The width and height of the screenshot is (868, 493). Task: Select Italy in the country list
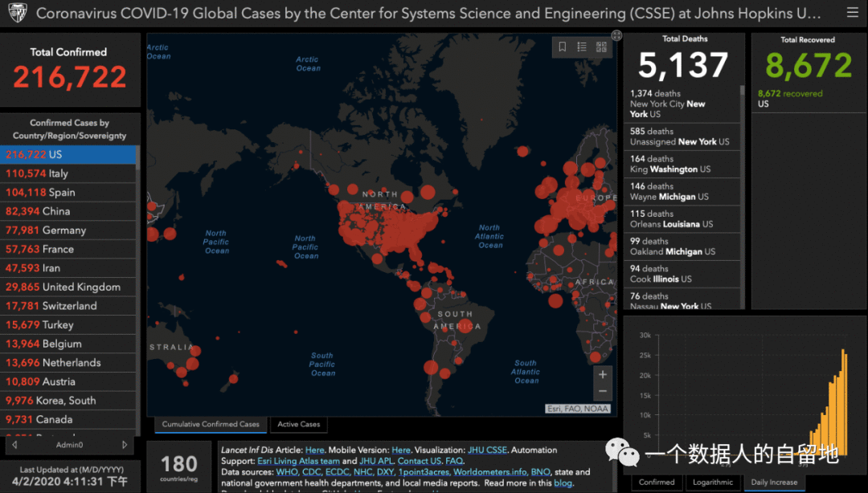[x=68, y=173]
